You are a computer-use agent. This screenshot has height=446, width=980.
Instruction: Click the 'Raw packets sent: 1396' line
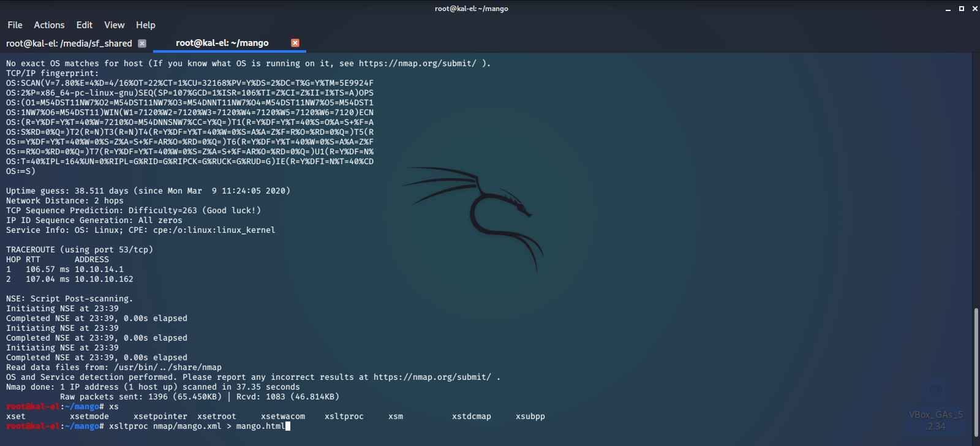coord(200,396)
